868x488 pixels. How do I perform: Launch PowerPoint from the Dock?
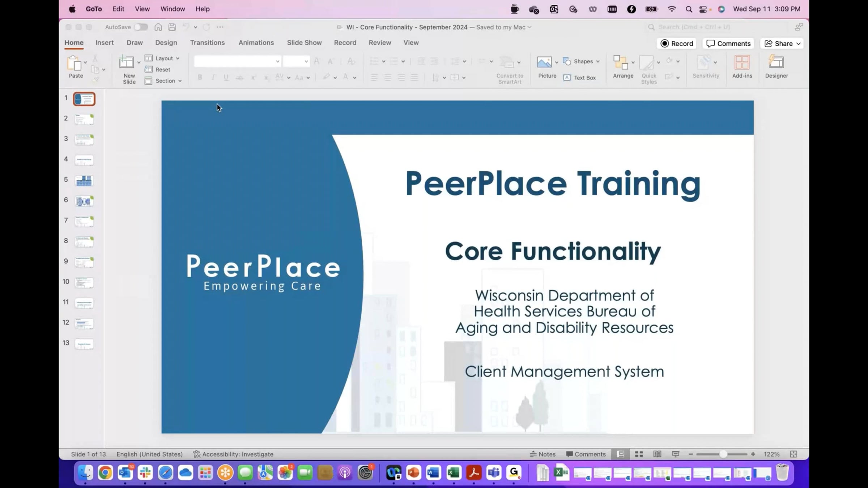click(x=413, y=473)
